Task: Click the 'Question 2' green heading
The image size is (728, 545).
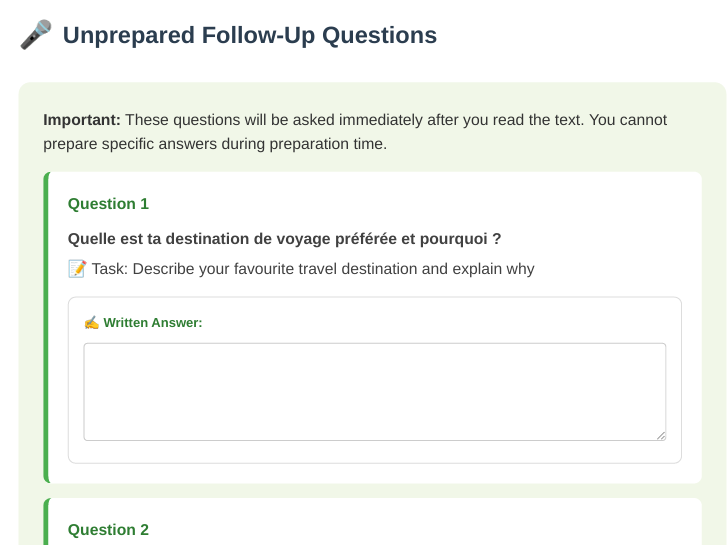Action: [108, 530]
